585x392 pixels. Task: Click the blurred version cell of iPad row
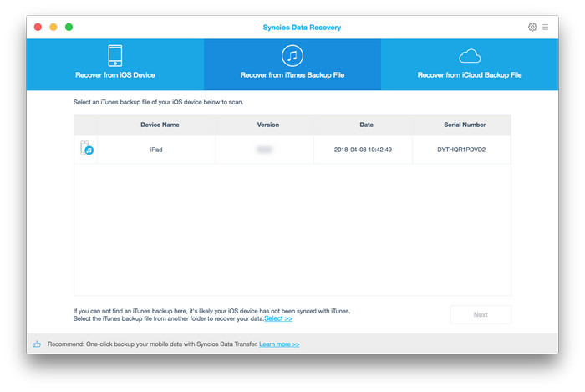coord(265,150)
